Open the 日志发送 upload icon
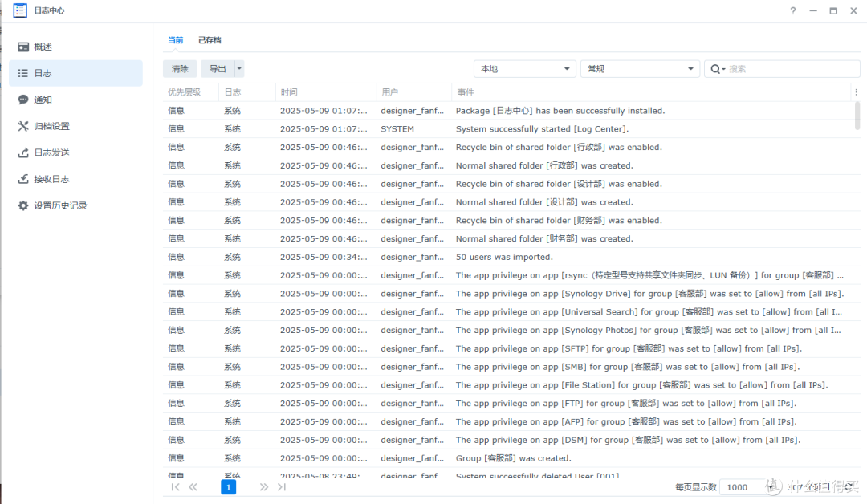Screen dimensions: 867x504 23,152
